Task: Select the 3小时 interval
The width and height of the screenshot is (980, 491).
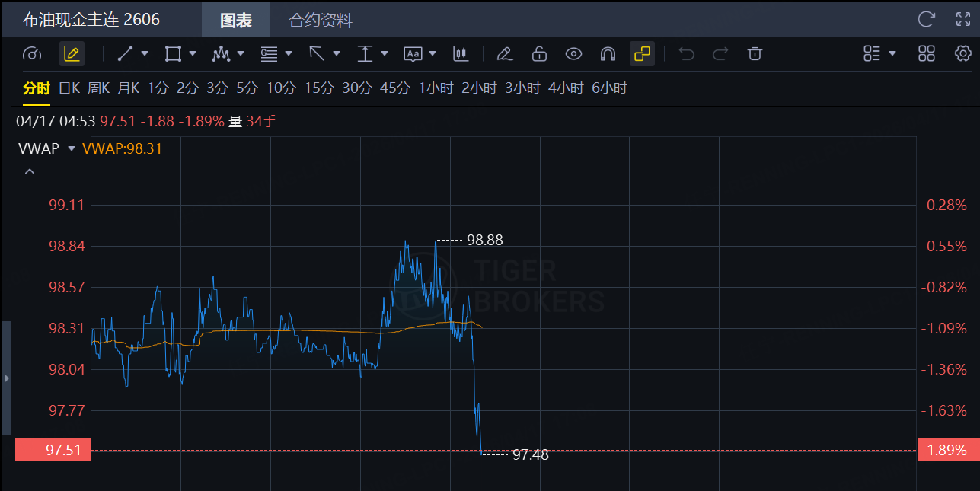Action: (x=522, y=88)
